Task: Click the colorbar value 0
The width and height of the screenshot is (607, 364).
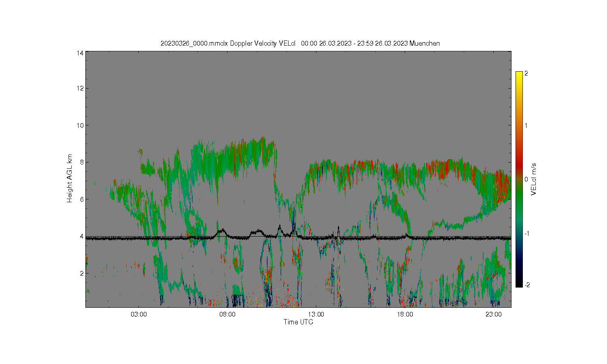Action: click(x=526, y=179)
